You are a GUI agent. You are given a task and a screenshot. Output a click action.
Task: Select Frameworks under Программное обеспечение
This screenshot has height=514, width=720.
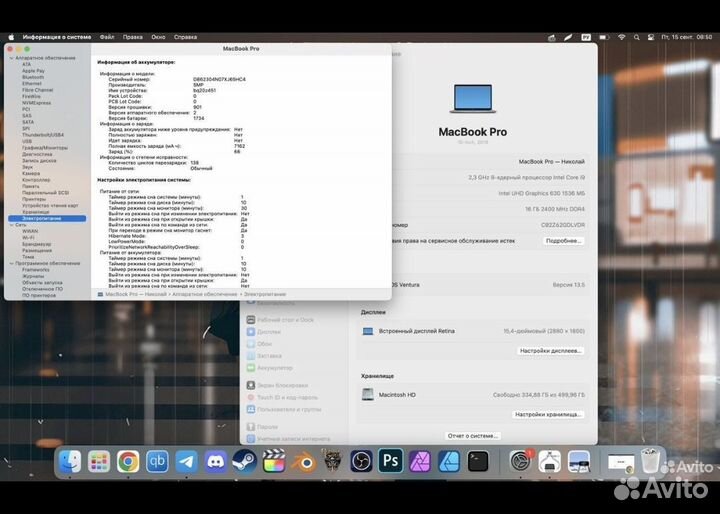point(36,270)
